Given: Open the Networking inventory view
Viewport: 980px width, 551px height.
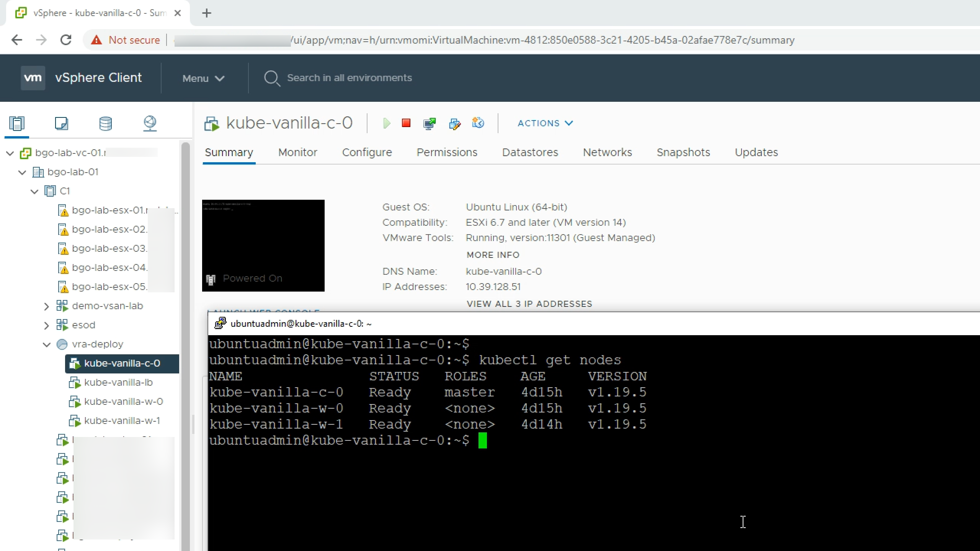Looking at the screenshot, I should pos(150,123).
